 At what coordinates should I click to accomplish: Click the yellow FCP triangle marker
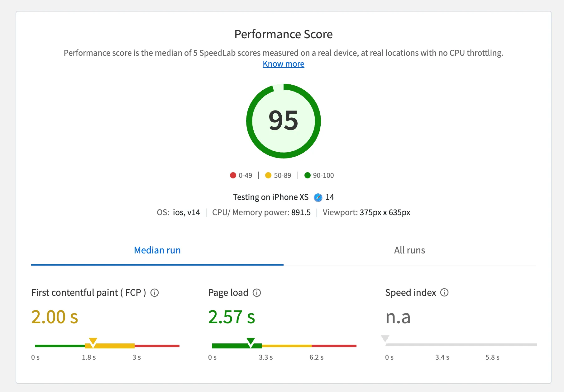(x=93, y=341)
